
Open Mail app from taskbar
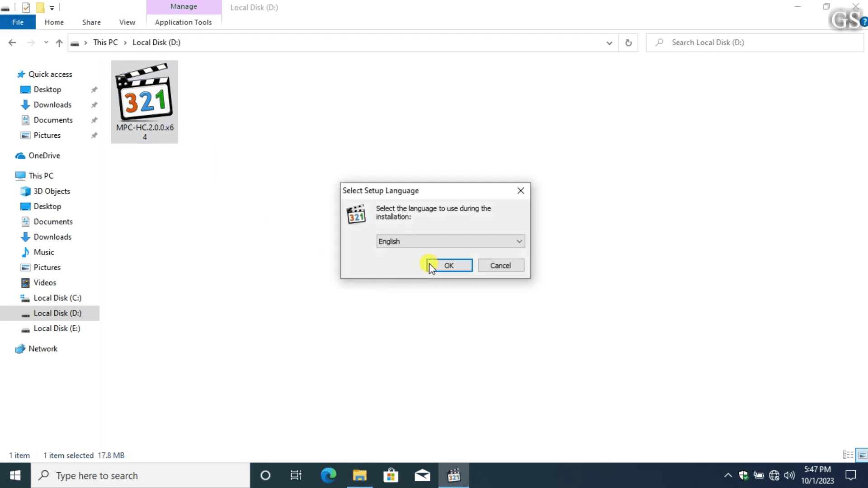422,475
